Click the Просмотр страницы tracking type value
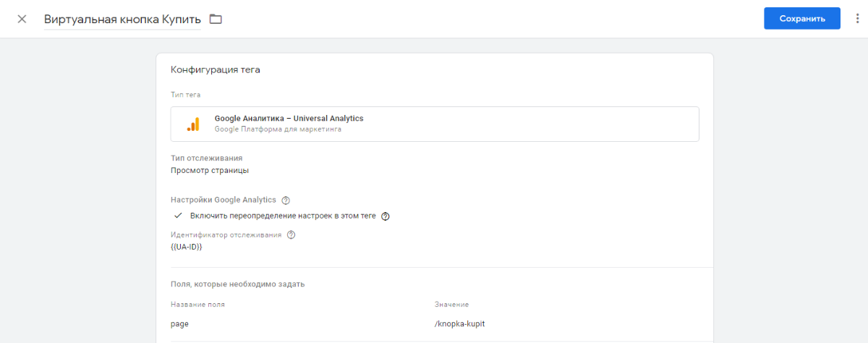Screen dimensions: 868x343 [x=210, y=171]
